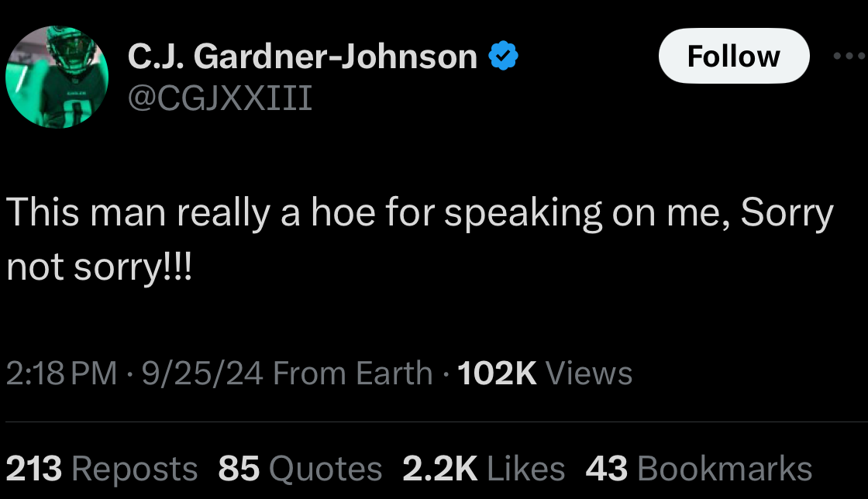Show the 85 quote count
Screen dimensions: 868x499
coord(239,469)
